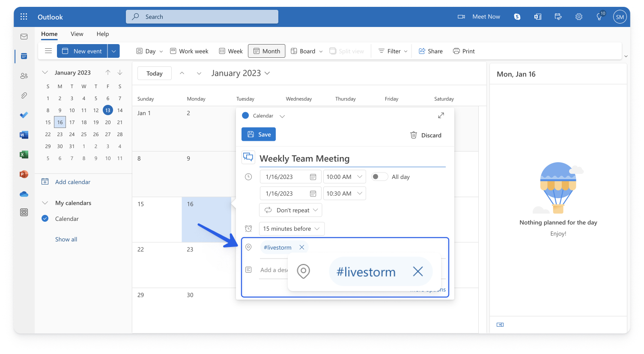Open Settings gear icon

pyautogui.click(x=579, y=17)
